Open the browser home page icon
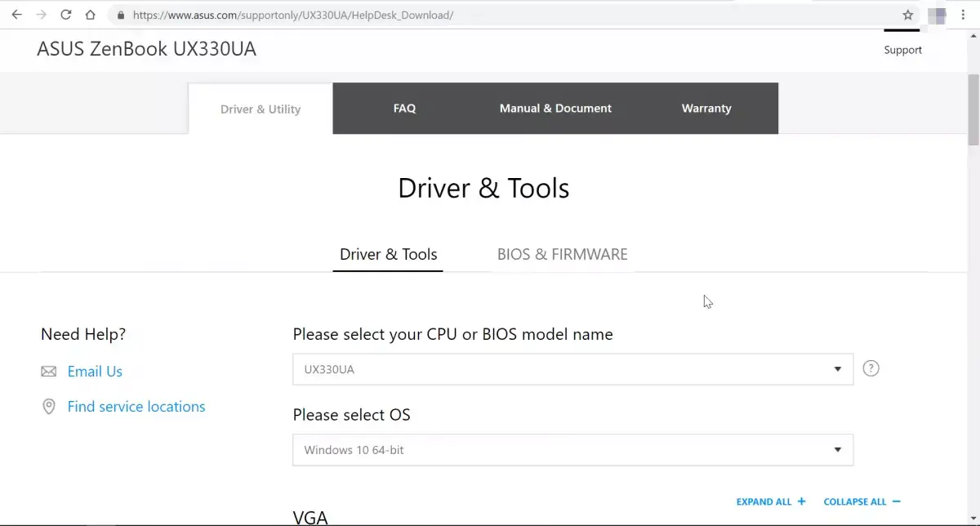This screenshot has height=526, width=980. [91, 15]
